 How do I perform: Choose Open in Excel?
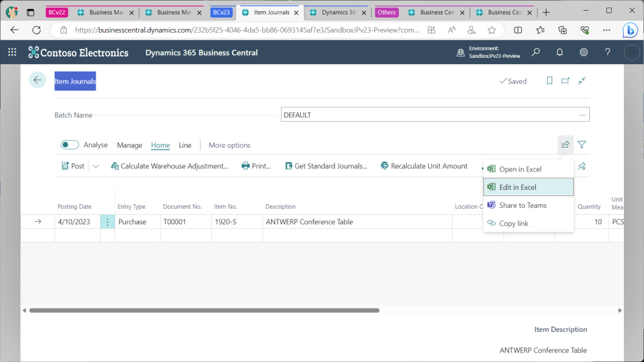coord(528,169)
